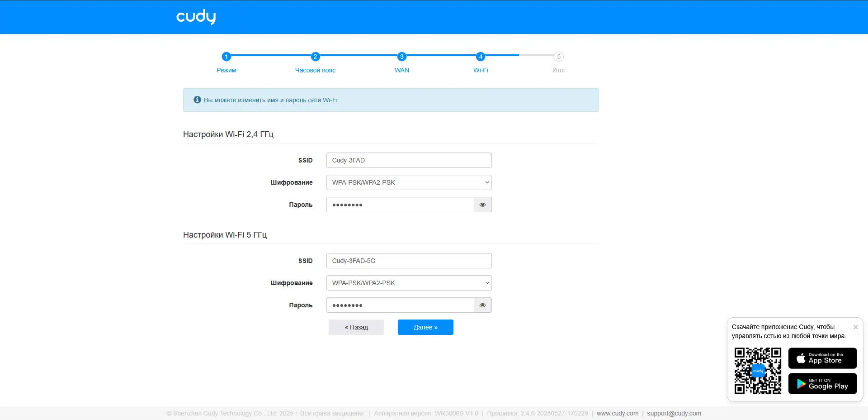Image resolution: width=868 pixels, height=420 pixels.
Task: Click the SSID field containing Cudy-3FAD
Action: point(408,160)
